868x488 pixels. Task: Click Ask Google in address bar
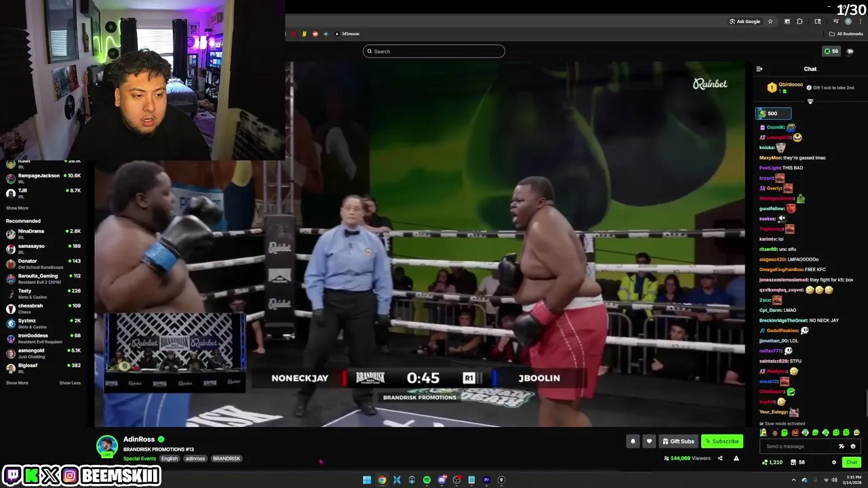point(745,21)
